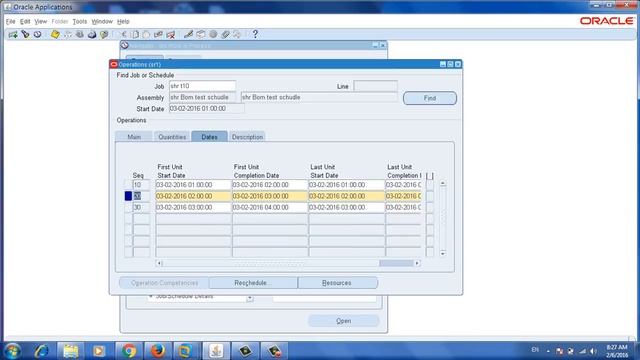Click the horizontal scroll left arrow
The height and width of the screenshot is (360, 640).
click(159, 263)
